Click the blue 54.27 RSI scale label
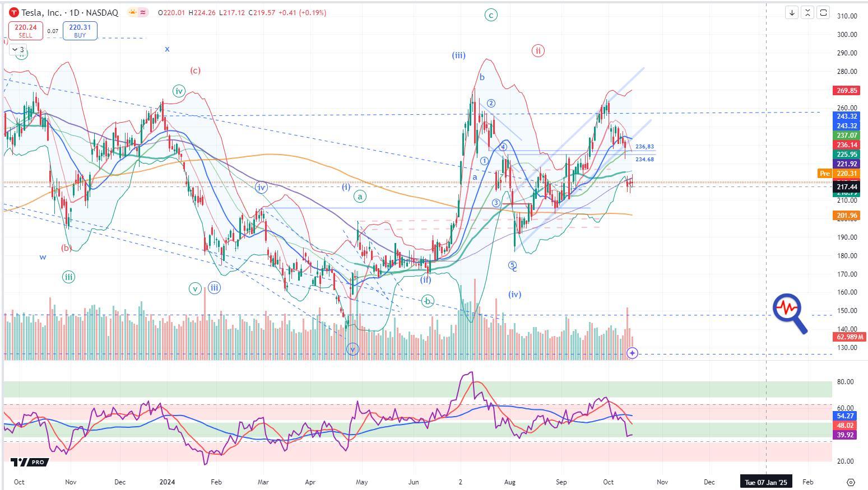This screenshot has height=490, width=868. coord(845,416)
